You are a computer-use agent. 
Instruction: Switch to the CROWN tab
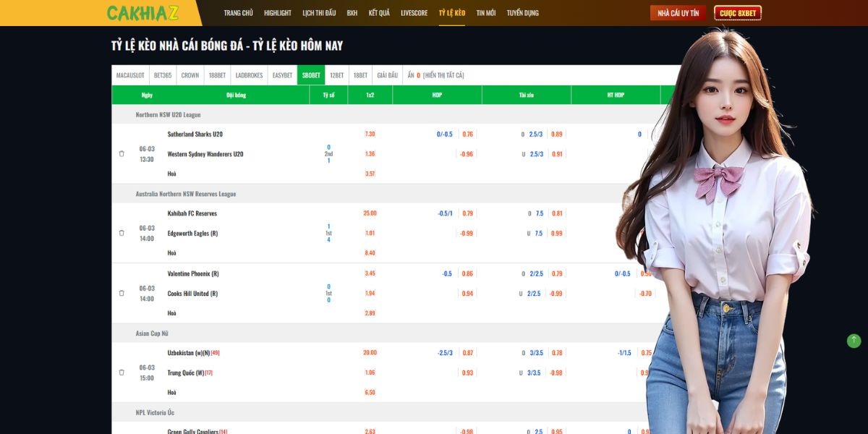190,75
